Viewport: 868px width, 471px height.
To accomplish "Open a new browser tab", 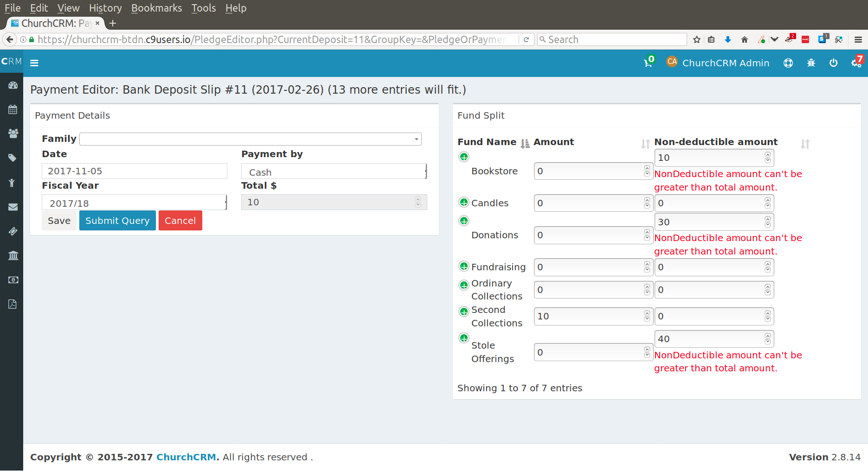I will click(x=113, y=23).
